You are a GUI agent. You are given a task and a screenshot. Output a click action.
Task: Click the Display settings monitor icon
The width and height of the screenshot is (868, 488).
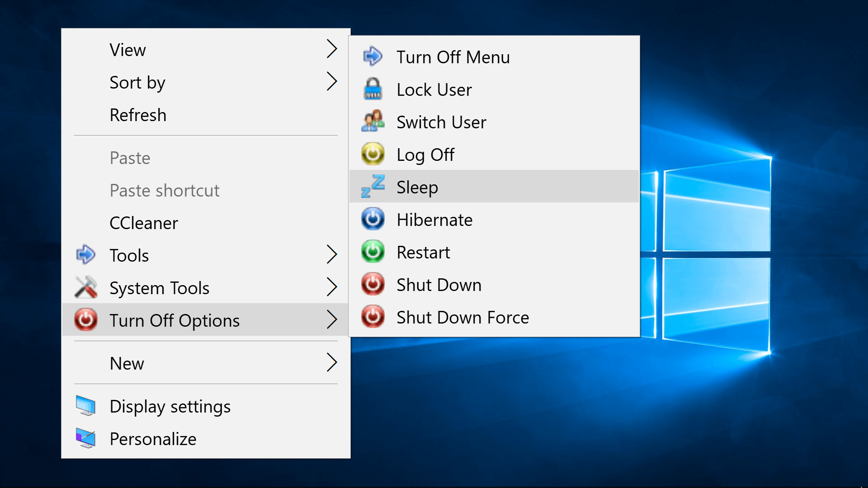[x=86, y=406]
